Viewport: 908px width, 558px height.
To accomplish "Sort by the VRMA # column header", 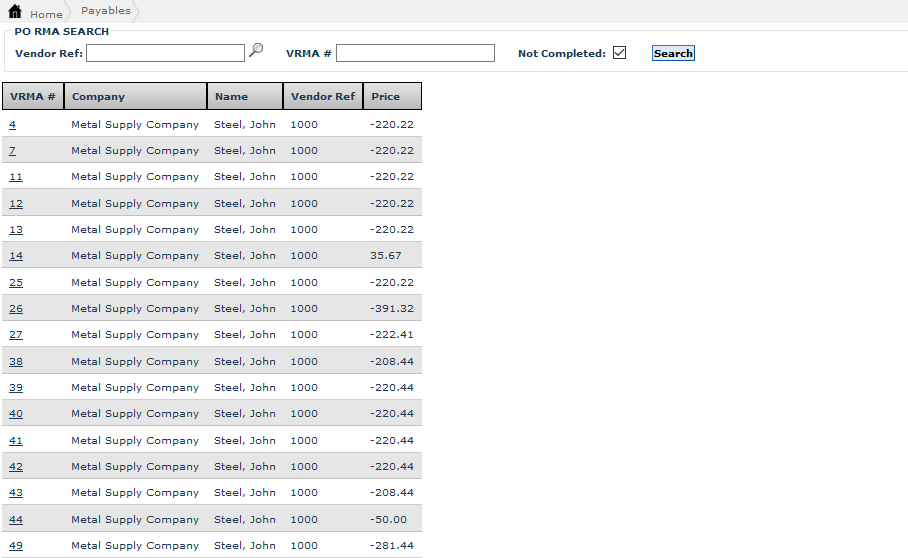I will (x=32, y=97).
